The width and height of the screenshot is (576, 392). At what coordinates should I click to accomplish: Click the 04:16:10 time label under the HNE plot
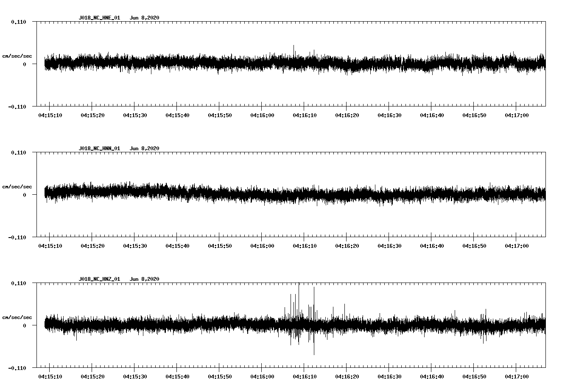[305, 115]
